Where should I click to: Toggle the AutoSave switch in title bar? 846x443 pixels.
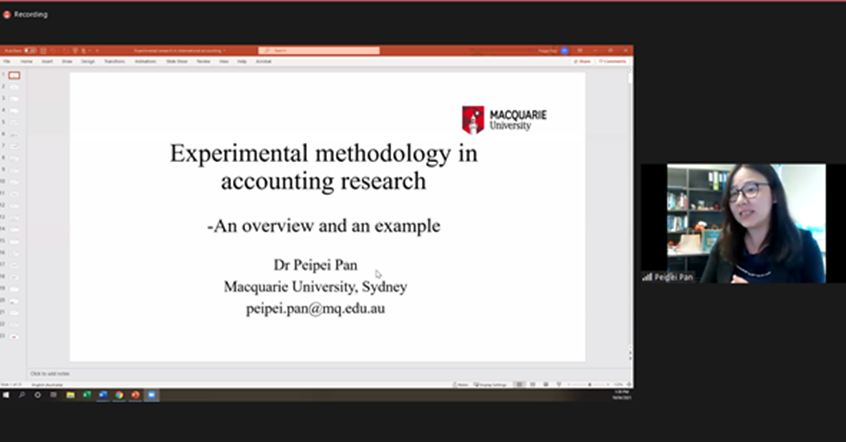click(x=30, y=50)
